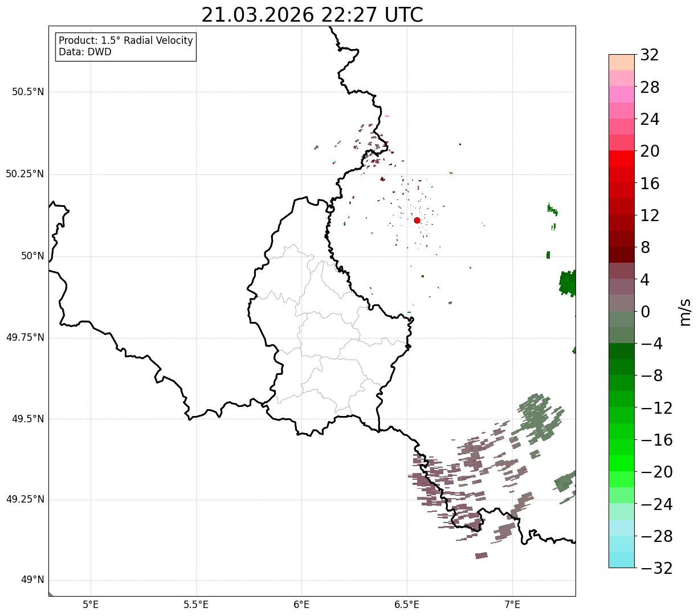The width and height of the screenshot is (698, 616).
Task: Click the 49.75°N latitude label
Action: [25, 337]
